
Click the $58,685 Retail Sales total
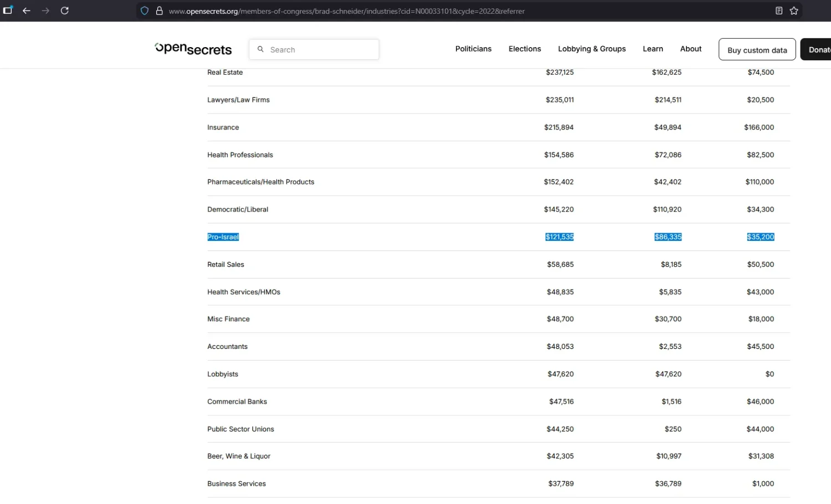[x=561, y=265]
